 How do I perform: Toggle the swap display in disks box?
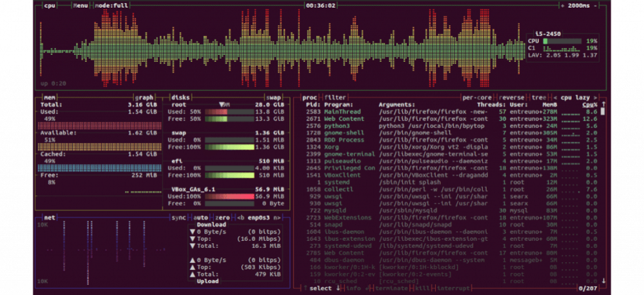pos(275,97)
